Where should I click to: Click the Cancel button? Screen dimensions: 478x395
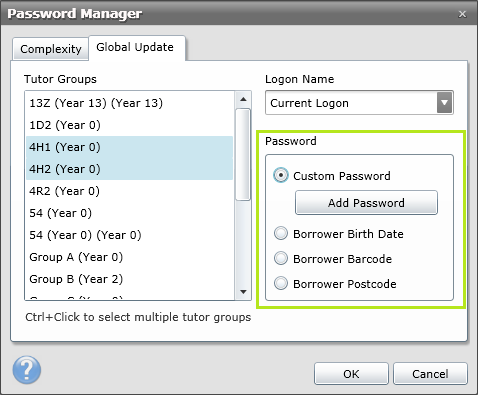coord(430,374)
